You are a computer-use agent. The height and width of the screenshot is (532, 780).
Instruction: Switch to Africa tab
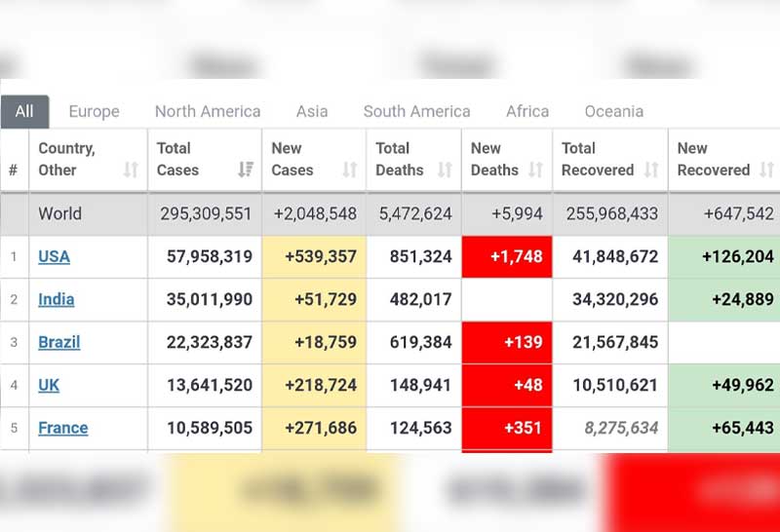pyautogui.click(x=527, y=111)
